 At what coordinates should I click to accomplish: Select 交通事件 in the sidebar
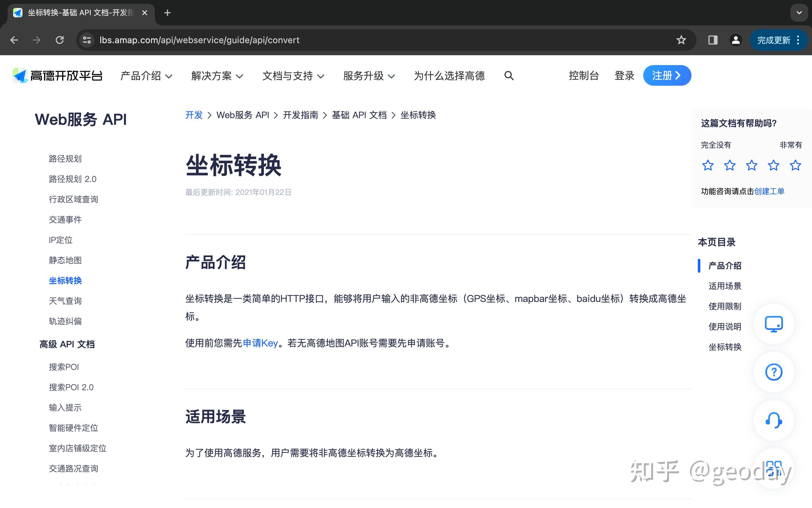65,220
